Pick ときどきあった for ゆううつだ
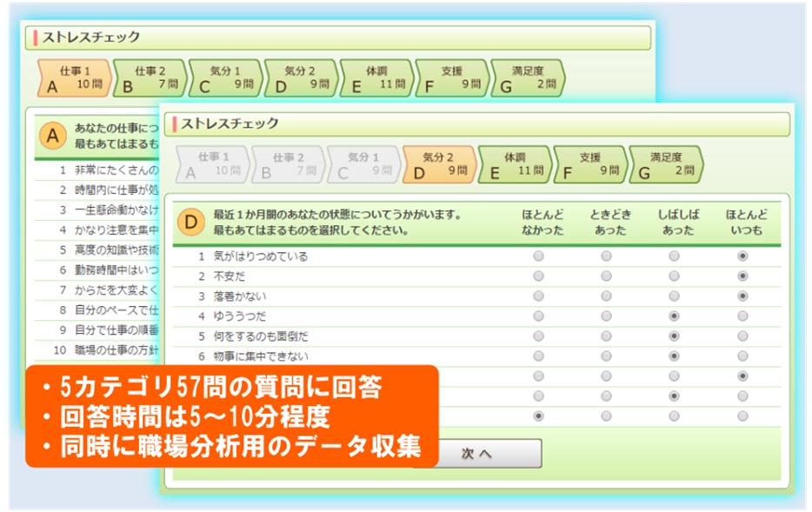The width and height of the screenshot is (812, 512). click(607, 316)
